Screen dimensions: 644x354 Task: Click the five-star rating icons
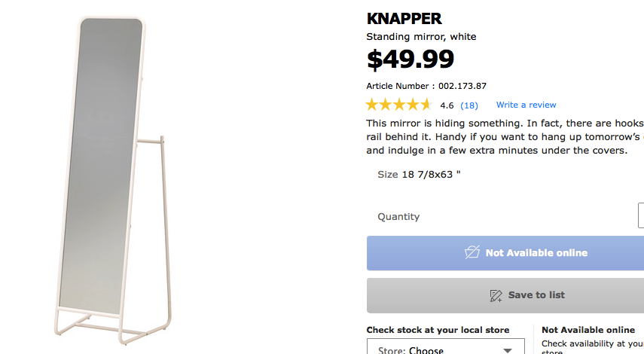pos(398,105)
